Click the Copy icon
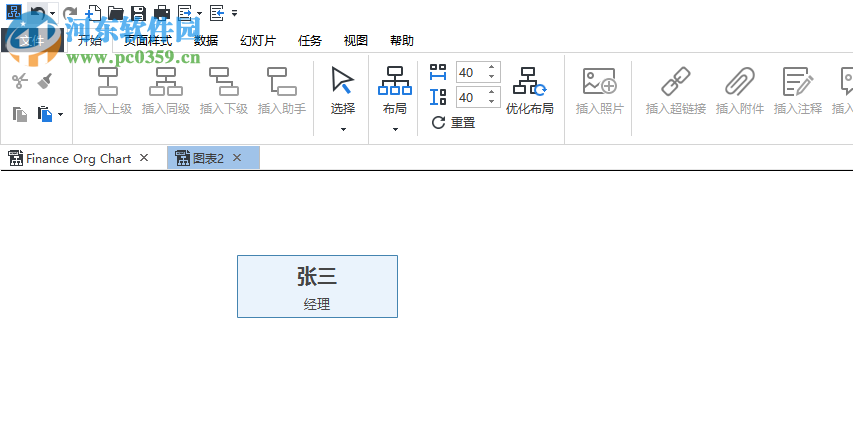 (20, 114)
